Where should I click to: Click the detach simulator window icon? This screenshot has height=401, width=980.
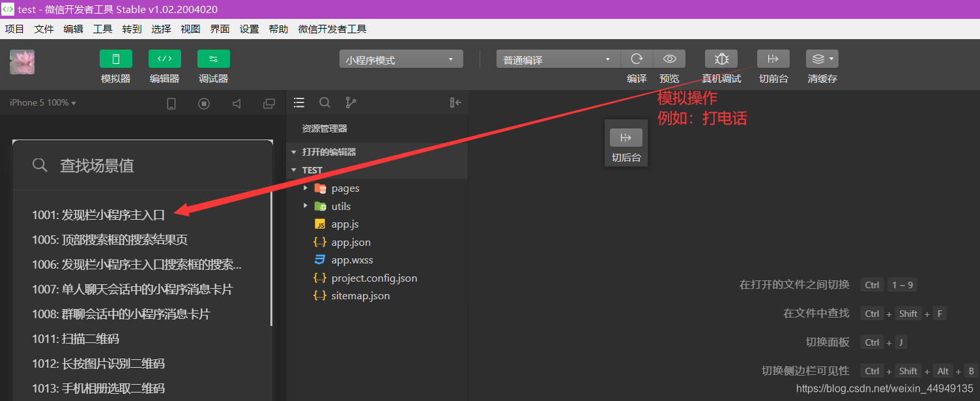(268, 103)
